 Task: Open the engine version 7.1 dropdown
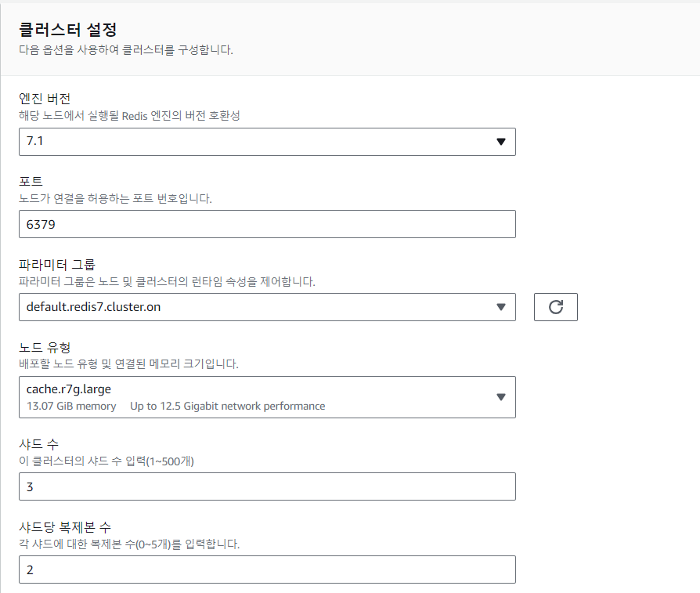coord(267,142)
